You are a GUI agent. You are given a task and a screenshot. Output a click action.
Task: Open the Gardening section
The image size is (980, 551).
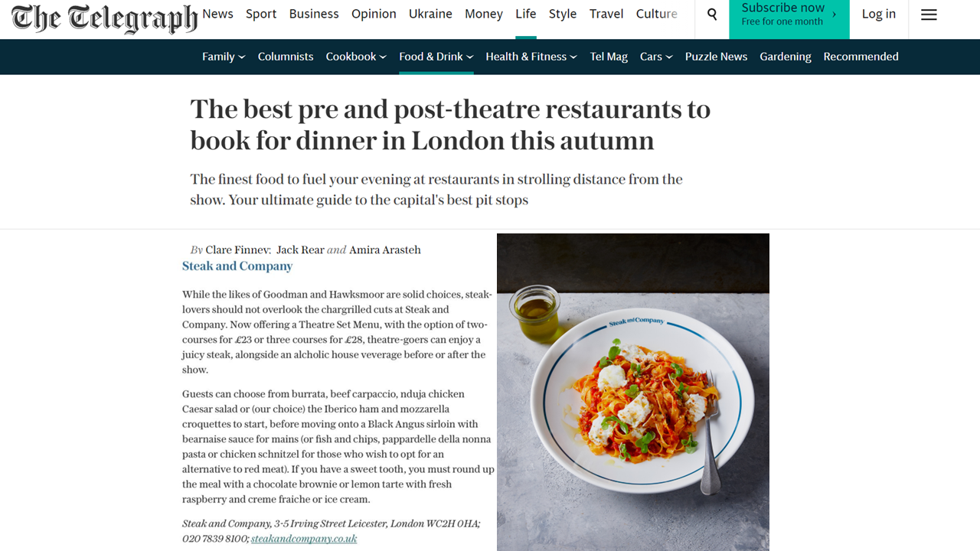point(786,57)
